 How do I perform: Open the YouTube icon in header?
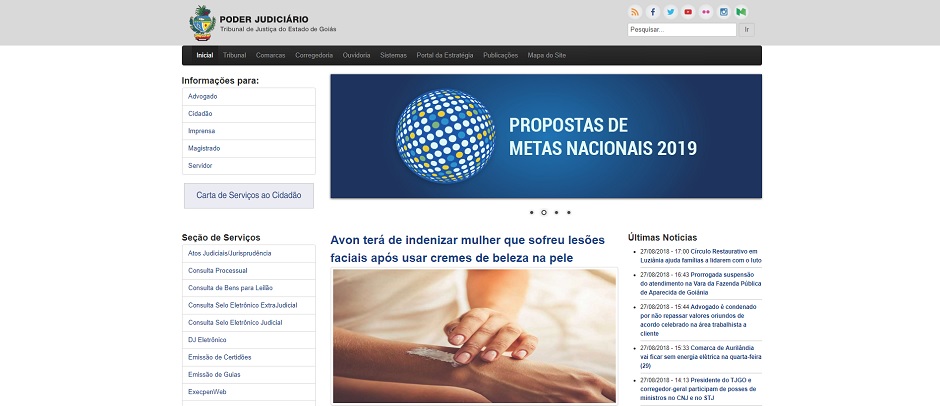click(688, 12)
